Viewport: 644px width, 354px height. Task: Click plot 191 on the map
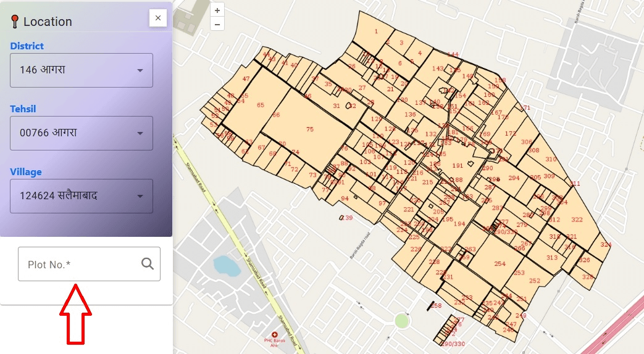pyautogui.click(x=458, y=165)
